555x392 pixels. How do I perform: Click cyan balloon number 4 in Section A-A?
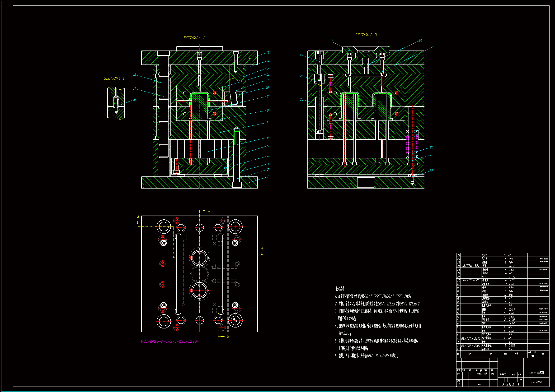tap(268, 156)
